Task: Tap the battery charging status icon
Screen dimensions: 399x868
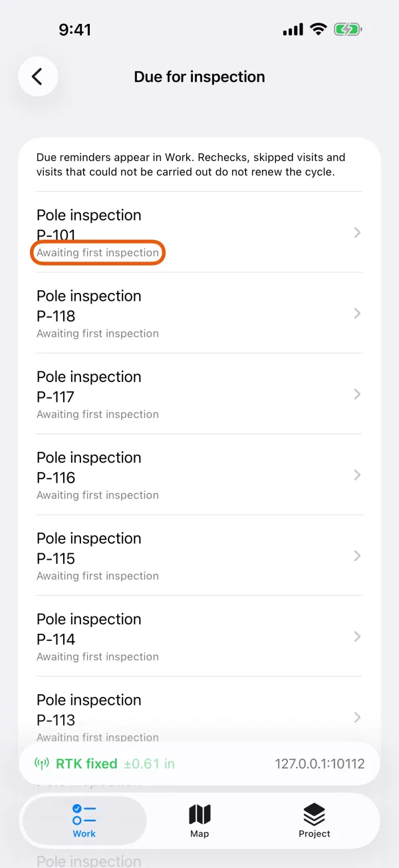Action: pos(348,29)
